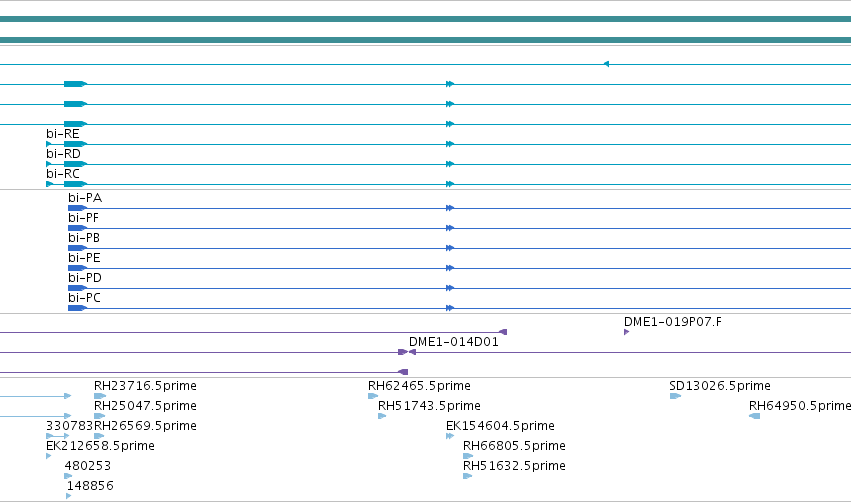Click the arrow glyph under EK212658.5prime

(49, 456)
